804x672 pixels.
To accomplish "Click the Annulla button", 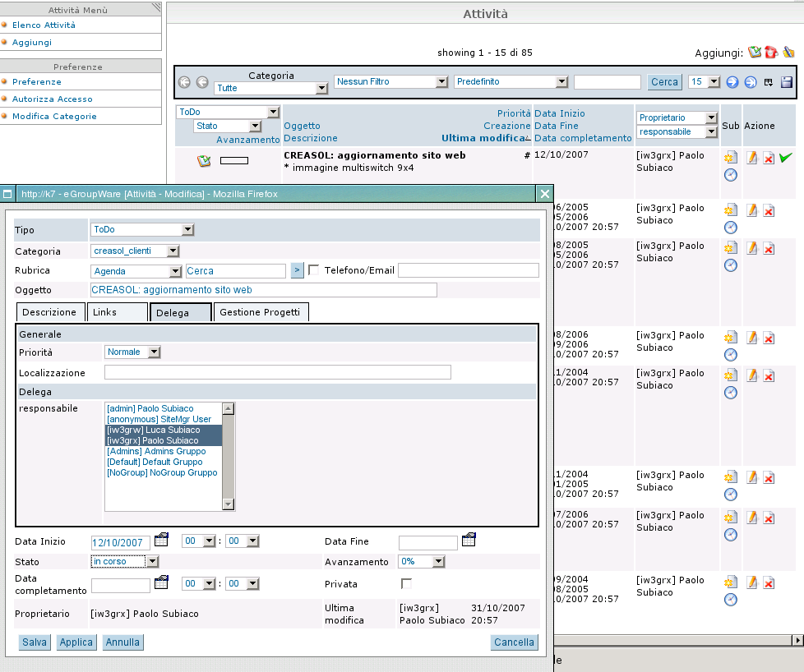I will pyautogui.click(x=122, y=642).
